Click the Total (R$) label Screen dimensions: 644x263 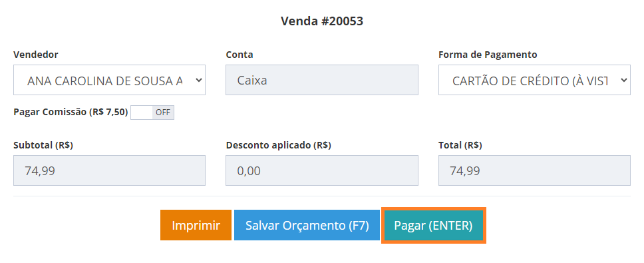tap(460, 145)
